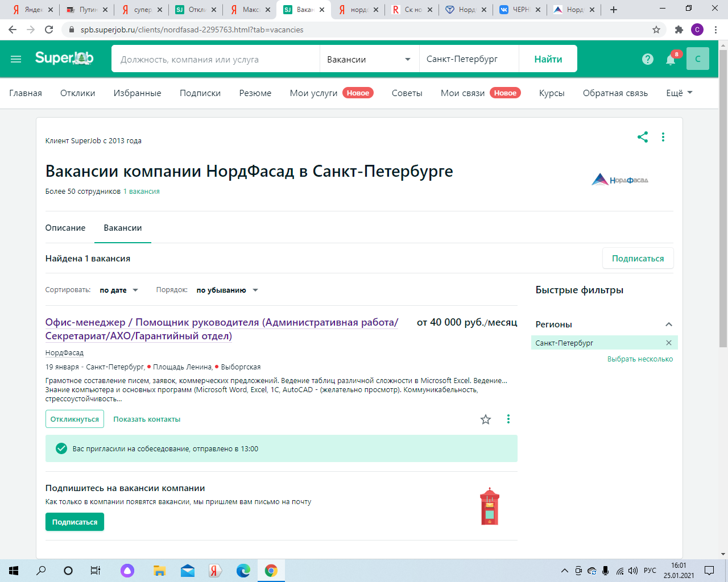Open Резюме in the navigation menu
The height and width of the screenshot is (582, 728).
255,93
